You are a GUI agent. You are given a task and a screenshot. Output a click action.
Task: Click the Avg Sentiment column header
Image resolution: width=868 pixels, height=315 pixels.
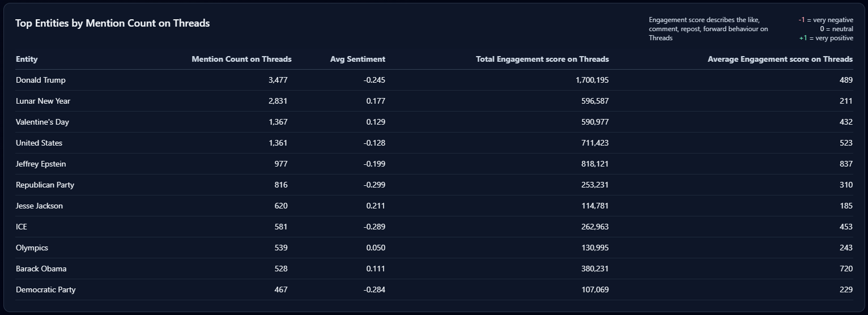coord(358,59)
